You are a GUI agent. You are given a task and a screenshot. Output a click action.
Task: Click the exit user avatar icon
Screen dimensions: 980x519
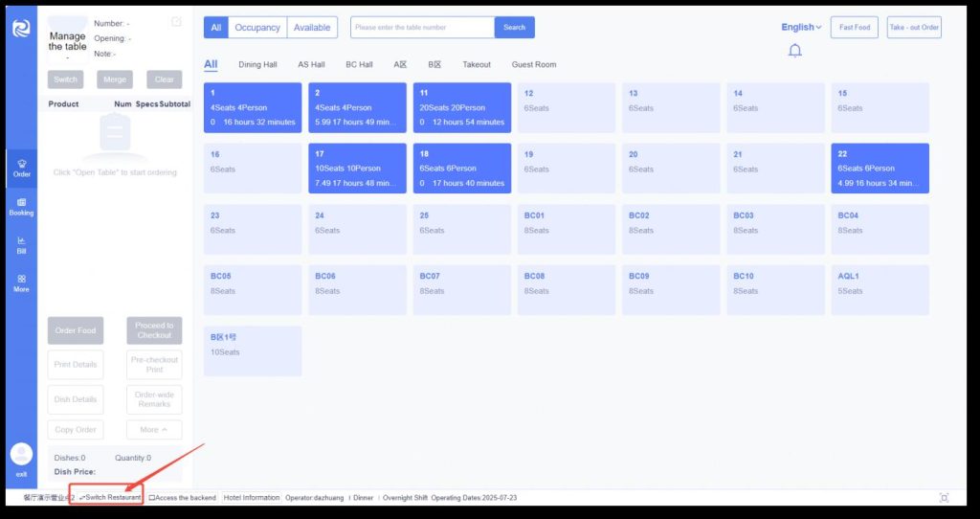[x=21, y=455]
